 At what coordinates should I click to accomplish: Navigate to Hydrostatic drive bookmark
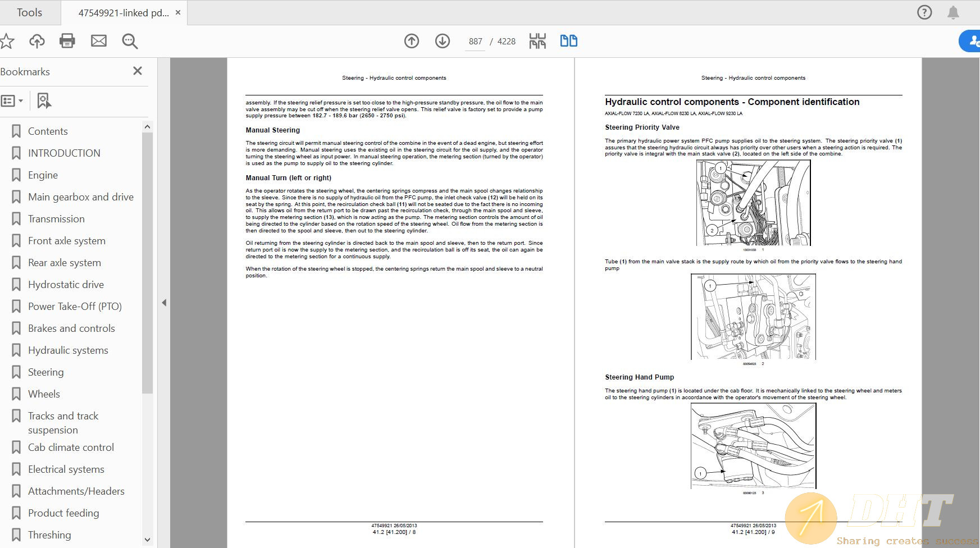[66, 285]
